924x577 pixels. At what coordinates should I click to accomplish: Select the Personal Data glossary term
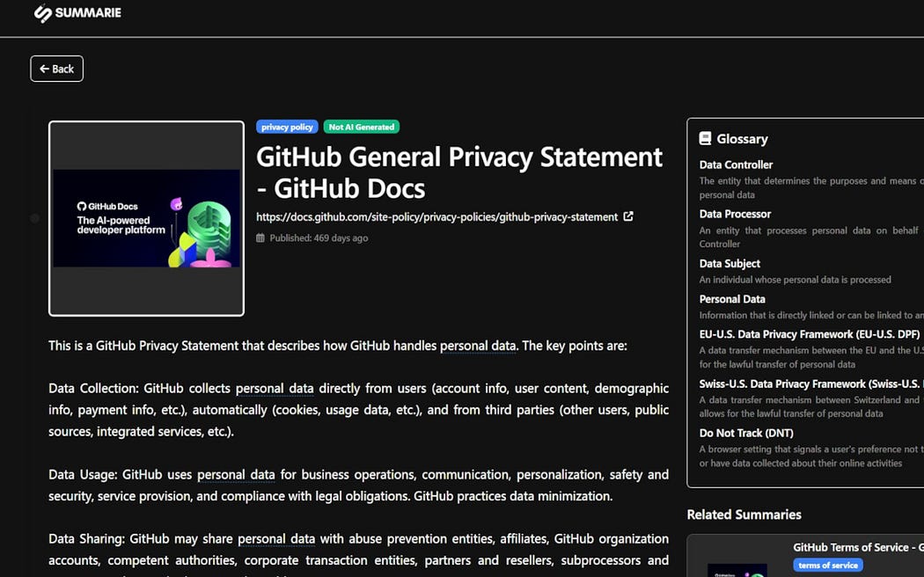tap(732, 299)
